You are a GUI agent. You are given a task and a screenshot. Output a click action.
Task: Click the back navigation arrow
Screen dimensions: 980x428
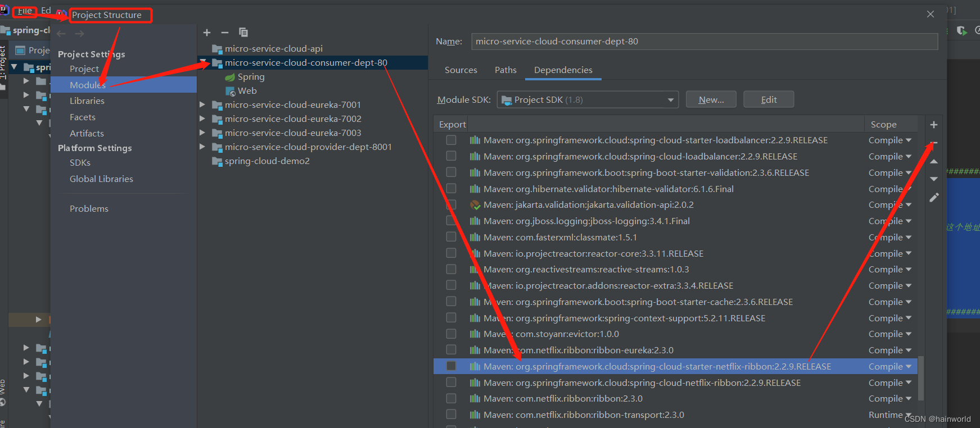61,34
